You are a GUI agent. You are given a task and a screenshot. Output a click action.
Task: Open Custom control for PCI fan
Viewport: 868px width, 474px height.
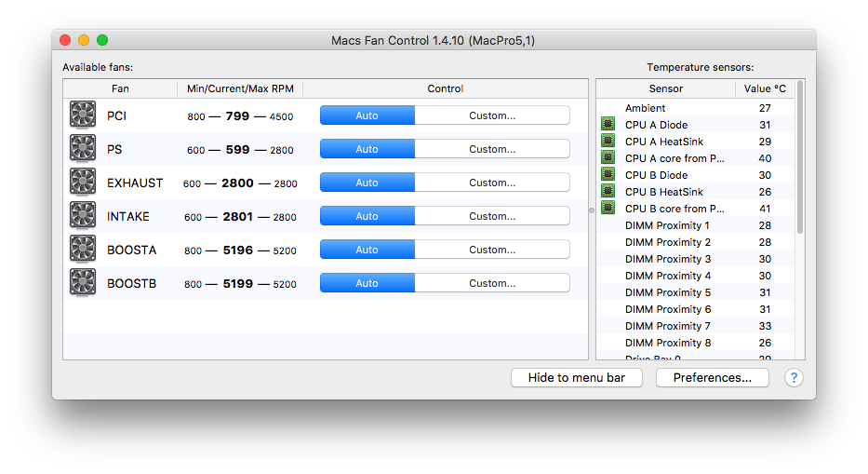(492, 115)
